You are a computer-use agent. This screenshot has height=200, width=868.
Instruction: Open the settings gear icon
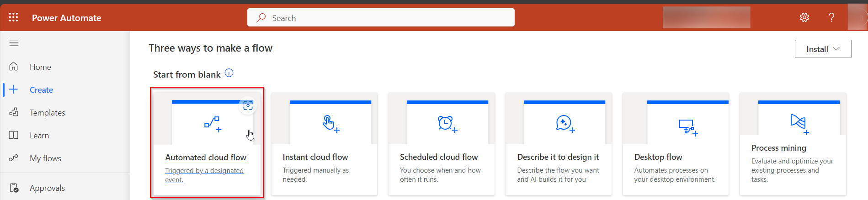[x=804, y=17]
